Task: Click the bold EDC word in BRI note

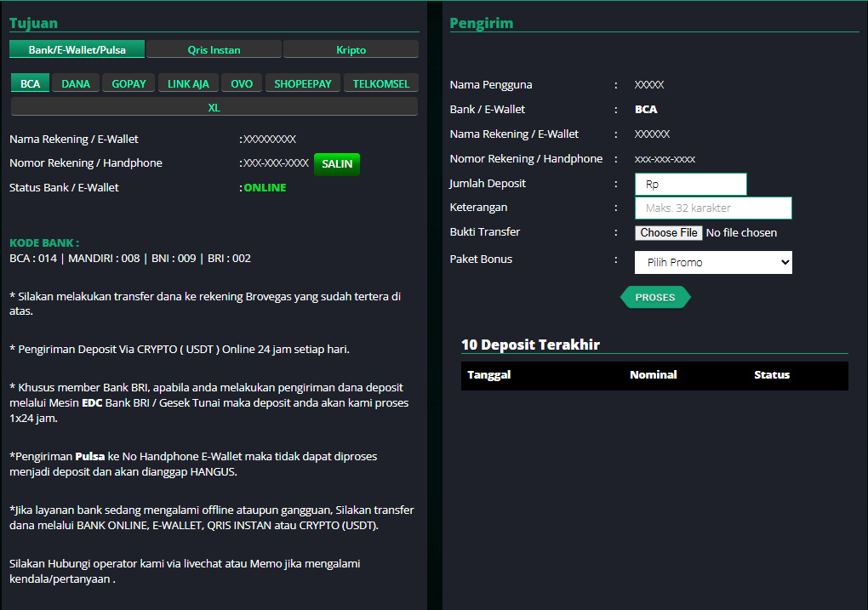Action: 92,403
